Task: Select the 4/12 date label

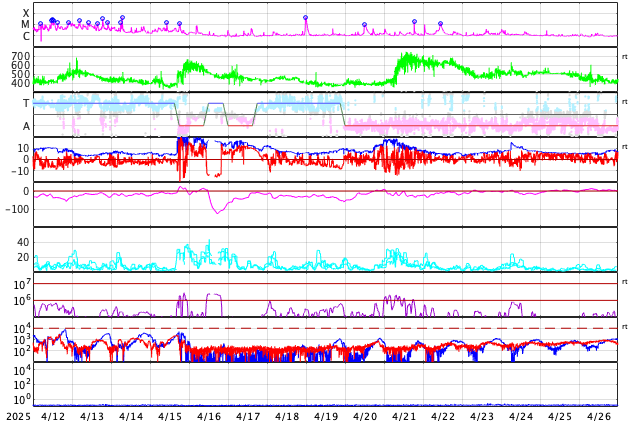Action: [53, 417]
